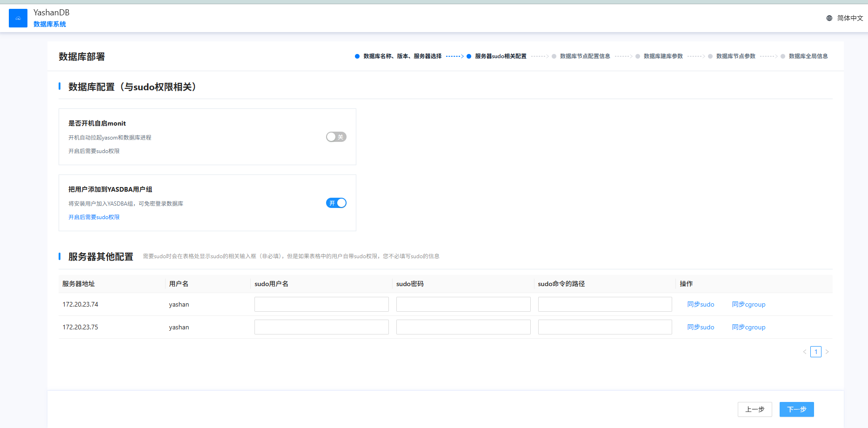Viewport: 868px width, 428px height.
Task: Jump to the 数据库节点配置信息 step
Action: tap(584, 56)
